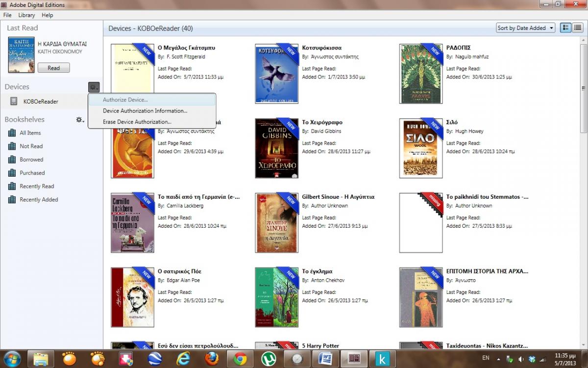Click the Taxideuontas - Nikos Kazantz... title
588x368 pixels.
(487, 346)
